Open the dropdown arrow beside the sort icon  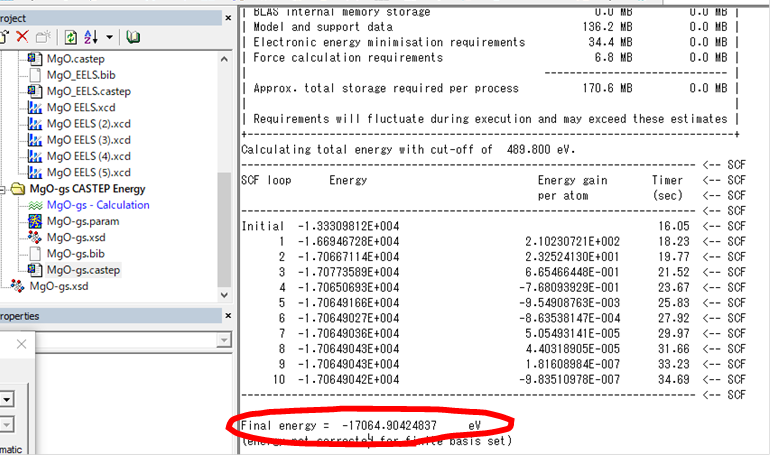coord(110,37)
